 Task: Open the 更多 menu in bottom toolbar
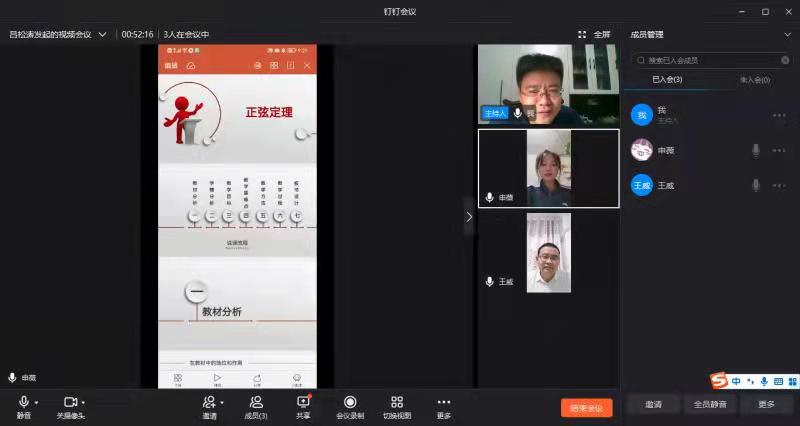coord(444,402)
